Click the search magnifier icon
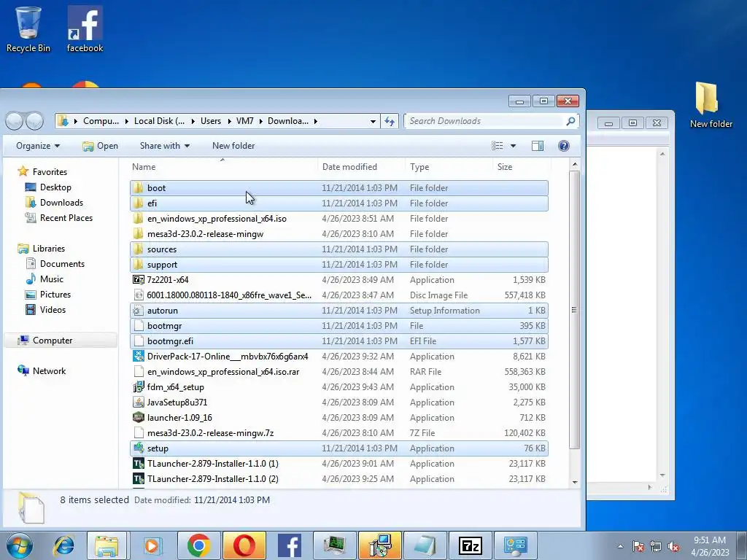The height and width of the screenshot is (560, 747). click(x=570, y=121)
